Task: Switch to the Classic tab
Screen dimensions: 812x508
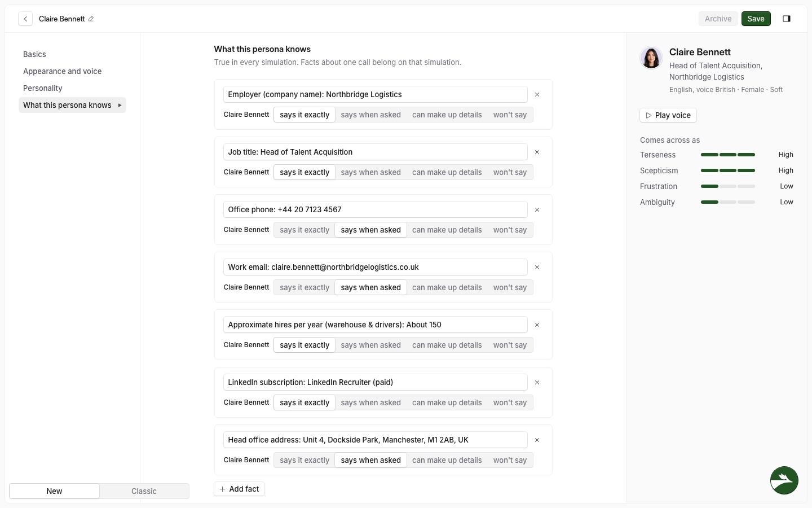Action: point(144,491)
